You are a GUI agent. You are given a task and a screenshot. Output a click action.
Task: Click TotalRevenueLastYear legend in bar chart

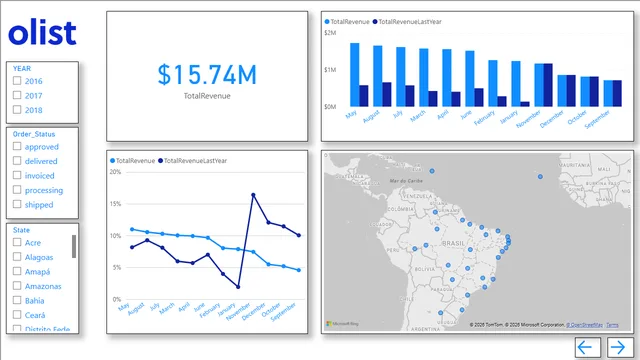point(407,22)
